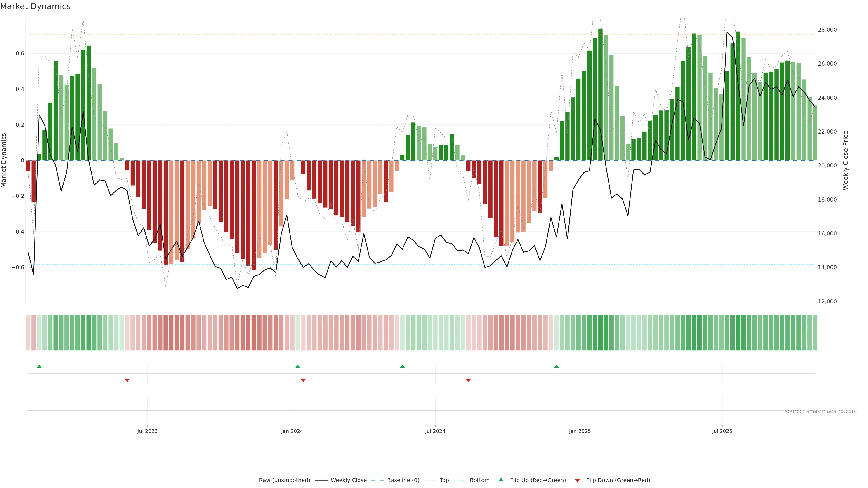Toggle the Flip Down (Green→Red) legend entry
Viewport: 868px width, 488px height.
618,480
